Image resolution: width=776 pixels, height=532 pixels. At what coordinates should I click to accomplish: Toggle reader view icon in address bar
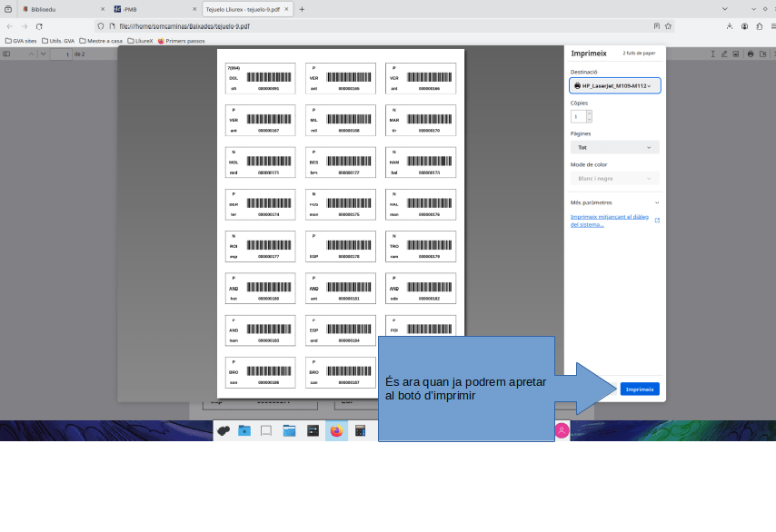[x=657, y=26]
